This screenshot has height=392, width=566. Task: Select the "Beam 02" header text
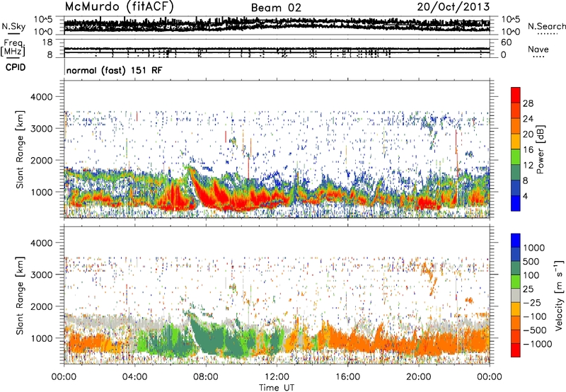click(x=276, y=8)
